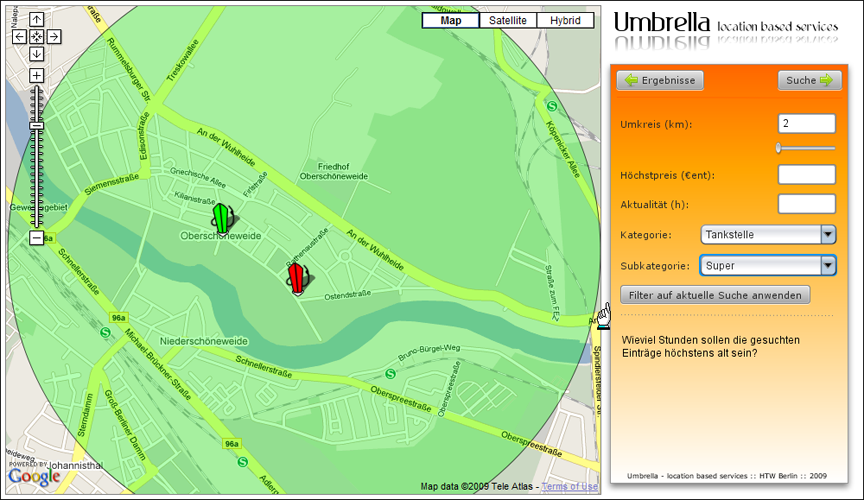Click the Edisonstraße street label
Viewport: 864px width, 500px height.
(144, 136)
